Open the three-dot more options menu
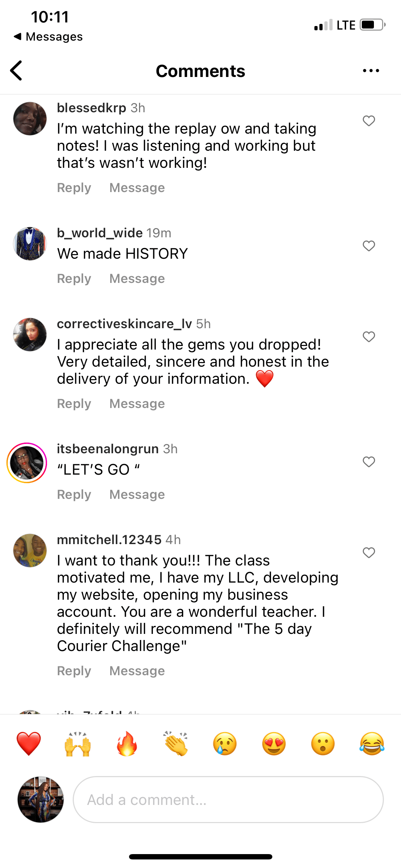Image resolution: width=401 pixels, height=868 pixels. point(371,71)
